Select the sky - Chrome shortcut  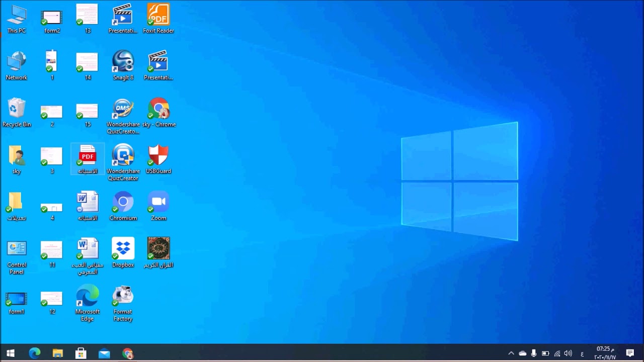[x=158, y=113]
